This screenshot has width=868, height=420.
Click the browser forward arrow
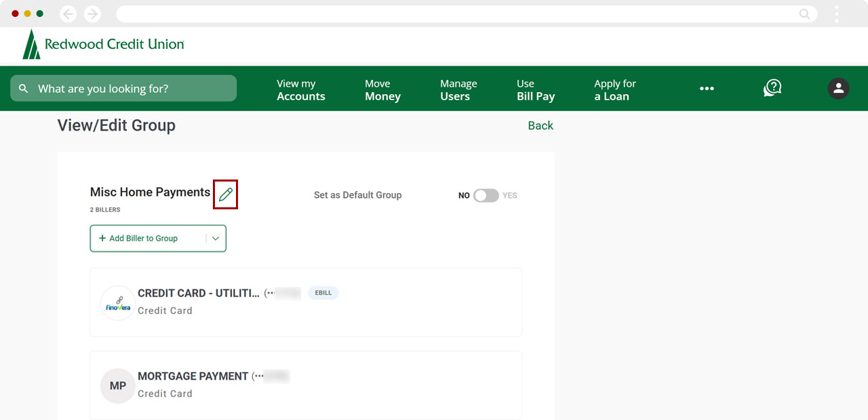pyautogui.click(x=92, y=14)
